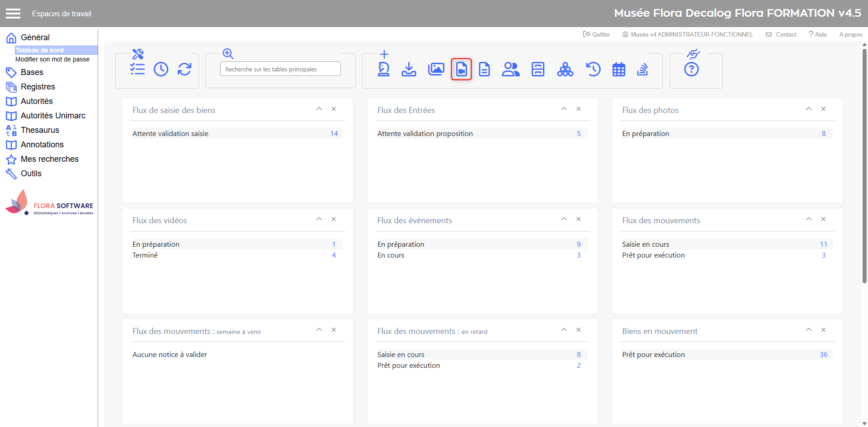The image size is (868, 427).
Task: Open the Registres sidebar menu
Action: coord(38,87)
